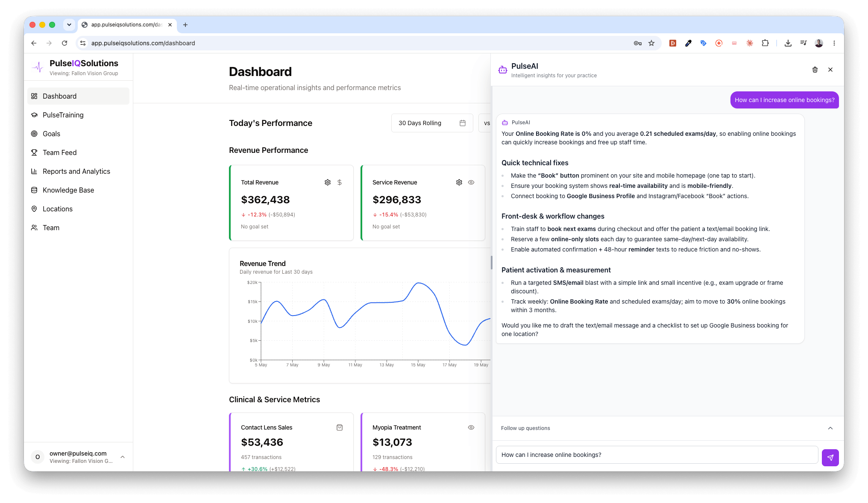Open browser profile avatar
The width and height of the screenshot is (868, 503).
click(819, 43)
